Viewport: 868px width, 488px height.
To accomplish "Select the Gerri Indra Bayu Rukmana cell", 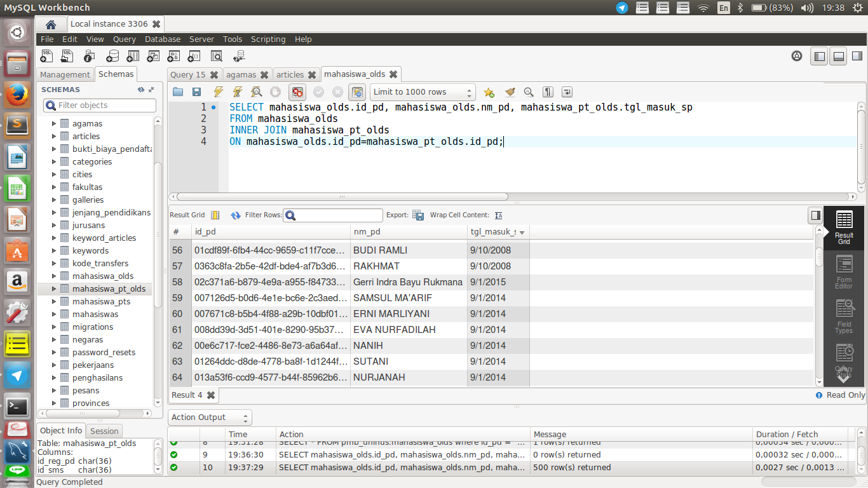I will (x=409, y=282).
